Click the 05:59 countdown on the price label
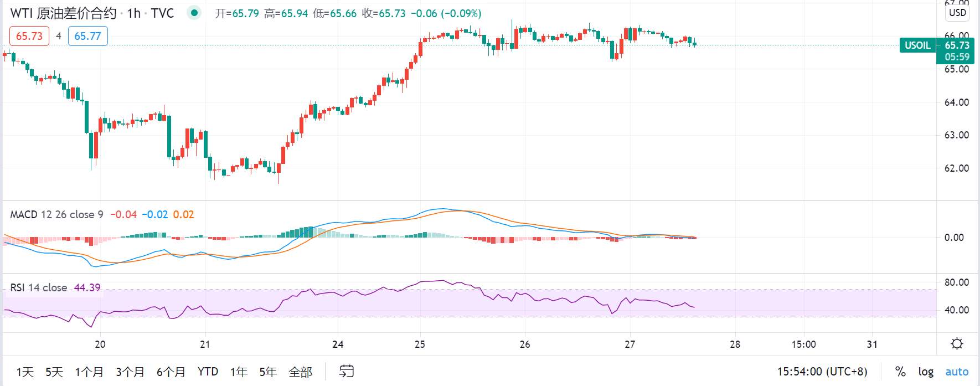The width and height of the screenshot is (980, 386). pos(957,57)
